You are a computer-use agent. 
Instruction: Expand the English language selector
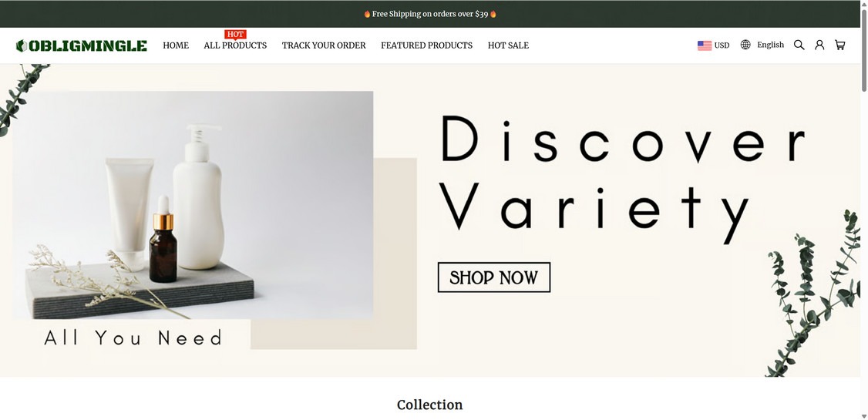click(762, 45)
